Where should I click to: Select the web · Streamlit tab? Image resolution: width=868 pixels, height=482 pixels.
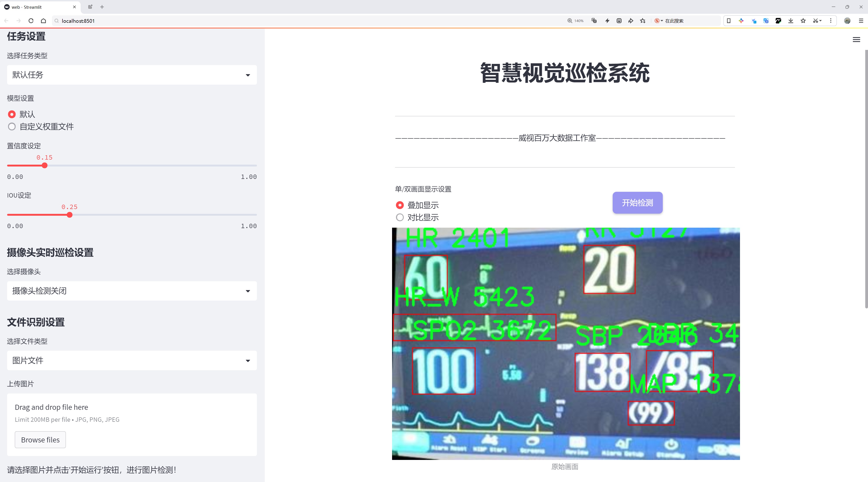(x=40, y=7)
